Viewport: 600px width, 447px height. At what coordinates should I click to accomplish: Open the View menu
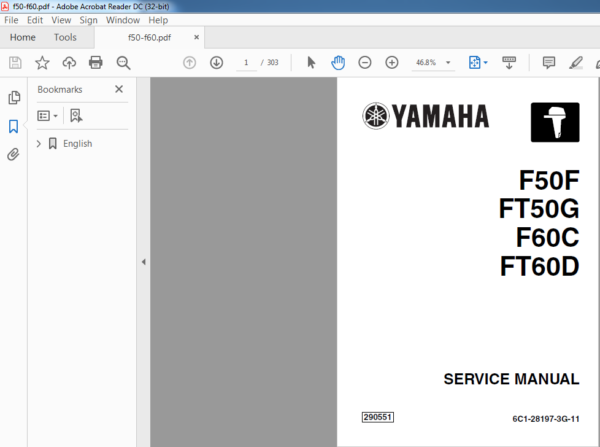61,20
